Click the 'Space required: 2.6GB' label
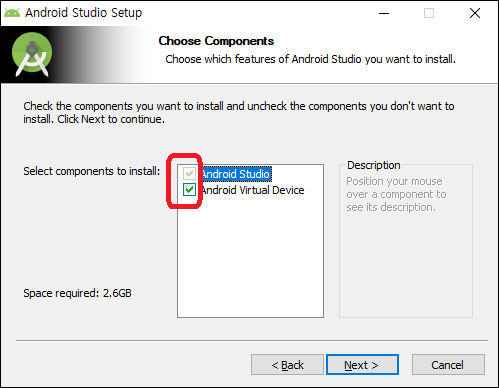499x388 pixels. pyautogui.click(x=77, y=293)
